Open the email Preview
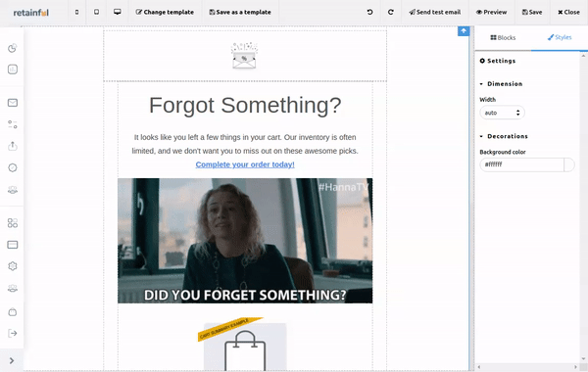The width and height of the screenshot is (588, 372). (x=491, y=12)
